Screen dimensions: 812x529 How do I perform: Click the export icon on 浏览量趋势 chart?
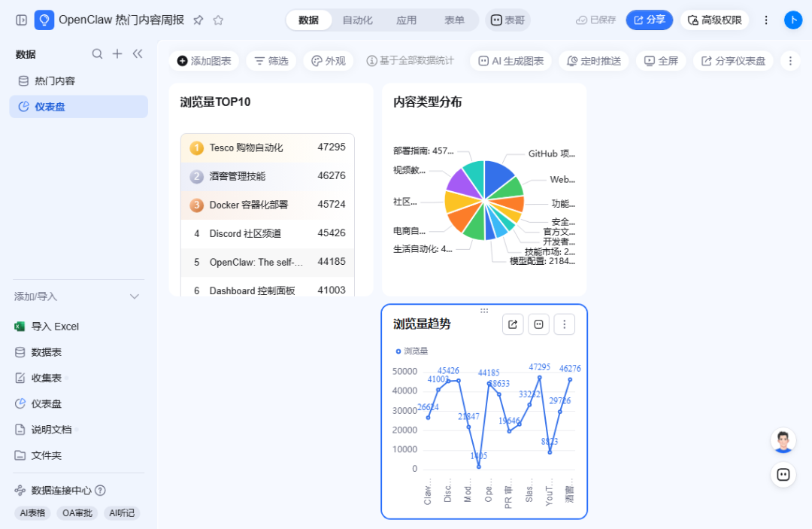point(513,324)
